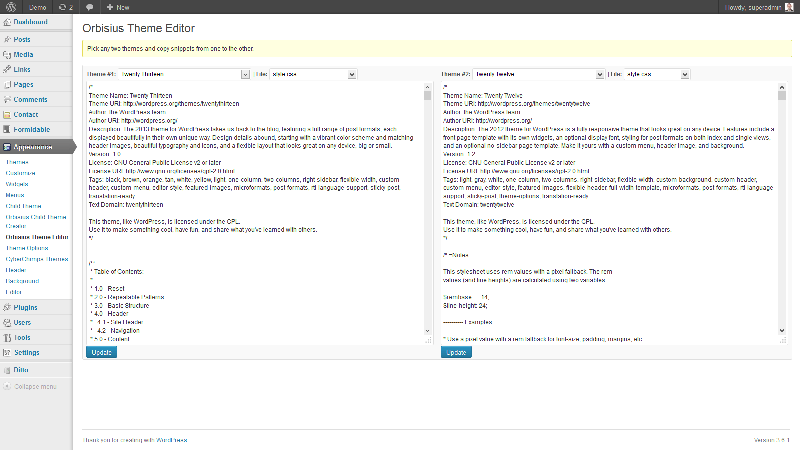Image resolution: width=800 pixels, height=450 pixels.
Task: Open Orbisius Child Theme Creator link
Action: point(36,221)
